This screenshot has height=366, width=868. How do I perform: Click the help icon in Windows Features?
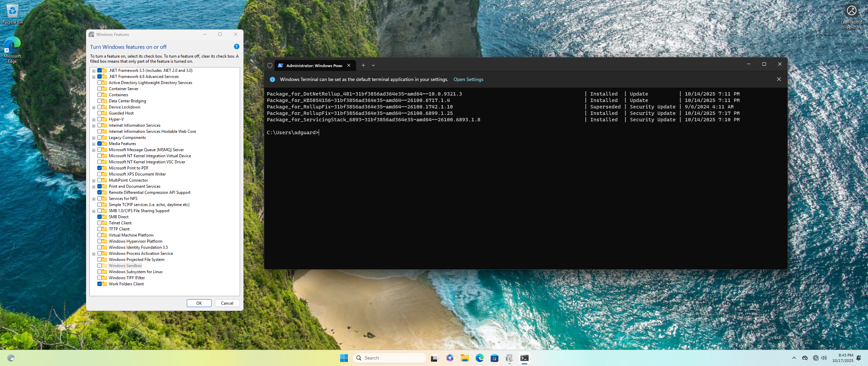236,47
